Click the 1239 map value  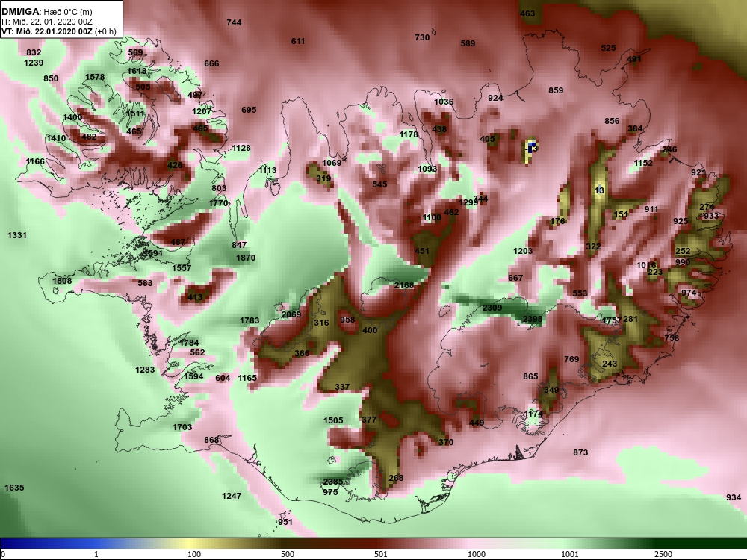point(34,63)
